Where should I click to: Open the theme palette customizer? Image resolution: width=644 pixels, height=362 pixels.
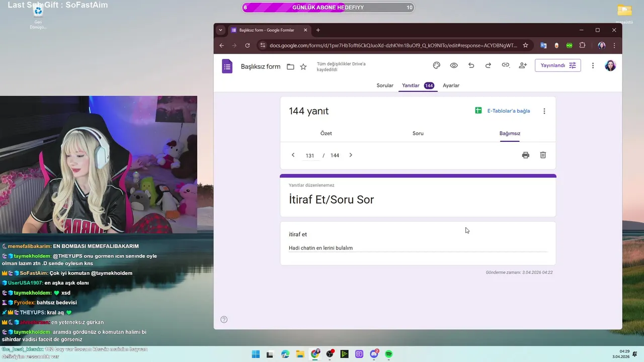coord(437,65)
